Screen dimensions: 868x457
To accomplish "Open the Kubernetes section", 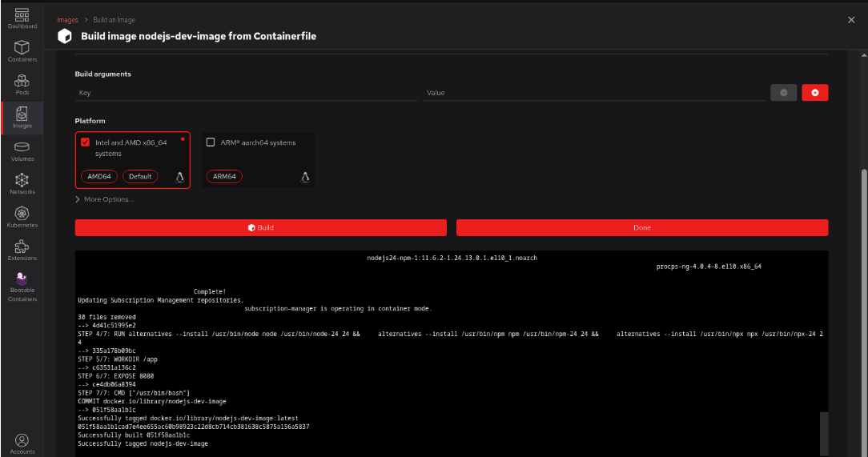I will [22, 216].
